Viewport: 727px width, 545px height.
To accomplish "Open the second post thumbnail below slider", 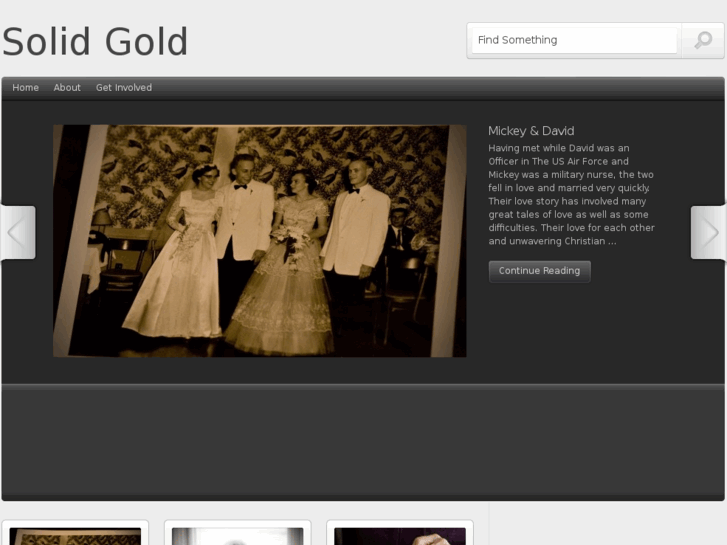I will pos(237,536).
